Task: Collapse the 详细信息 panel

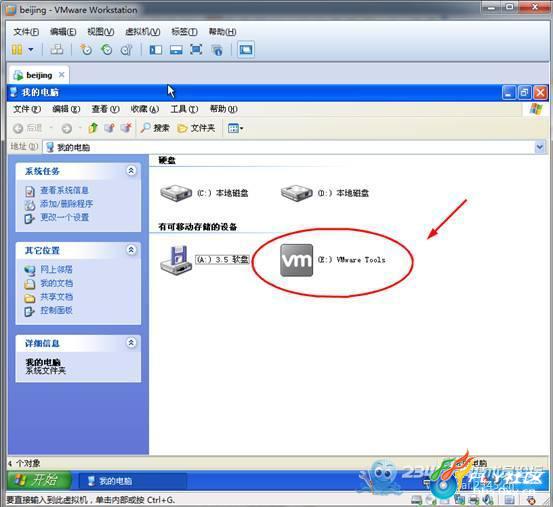Action: pos(131,343)
